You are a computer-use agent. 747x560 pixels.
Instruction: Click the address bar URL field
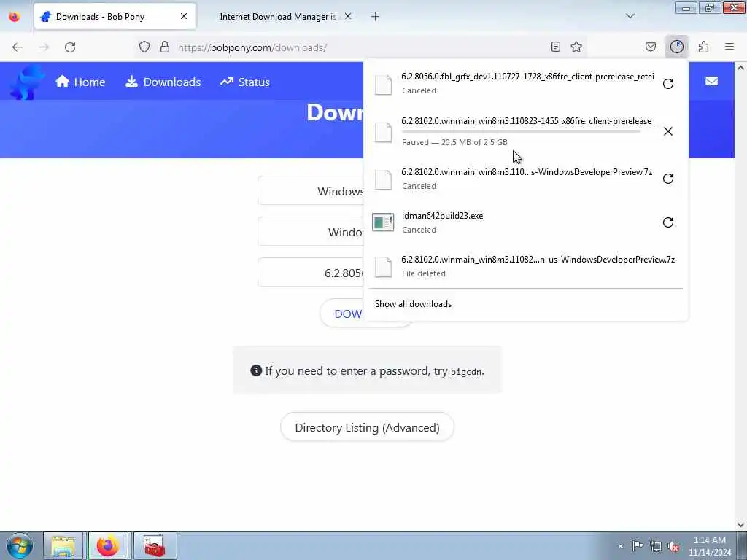(360, 47)
